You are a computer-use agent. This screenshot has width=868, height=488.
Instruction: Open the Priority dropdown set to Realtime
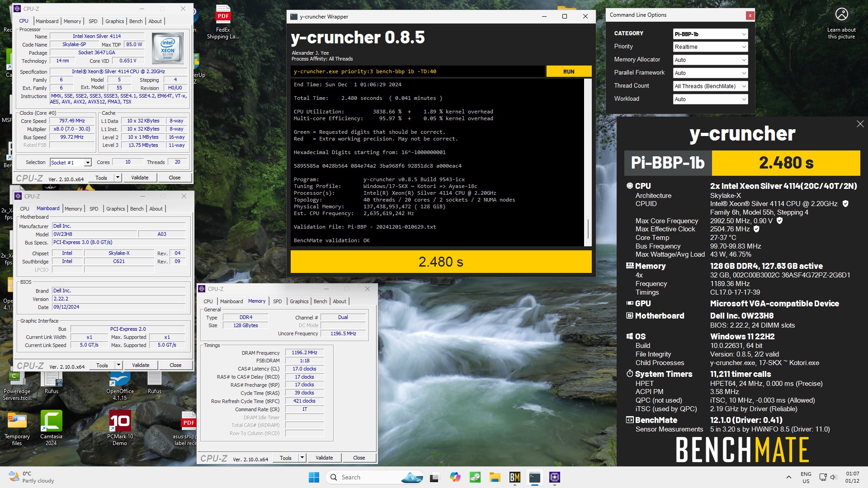710,47
